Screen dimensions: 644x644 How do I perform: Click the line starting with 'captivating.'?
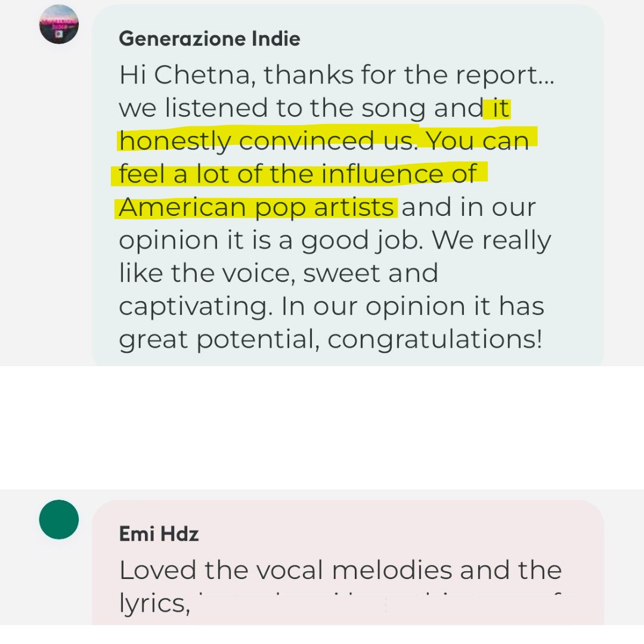tap(332, 306)
